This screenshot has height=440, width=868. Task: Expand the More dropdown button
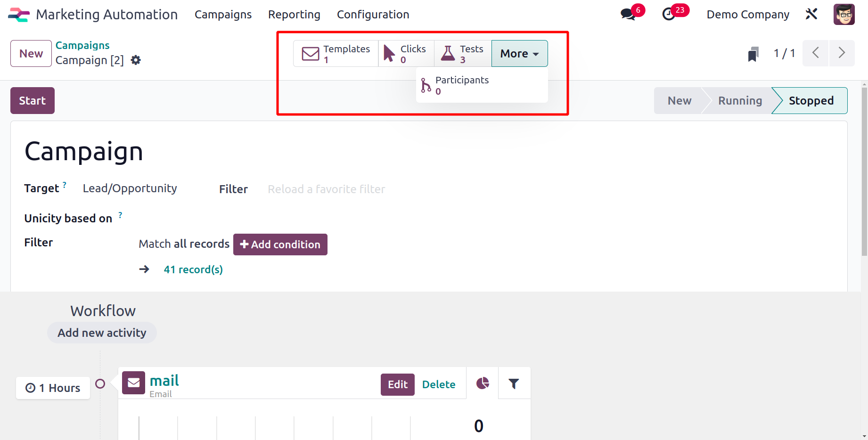tap(519, 54)
